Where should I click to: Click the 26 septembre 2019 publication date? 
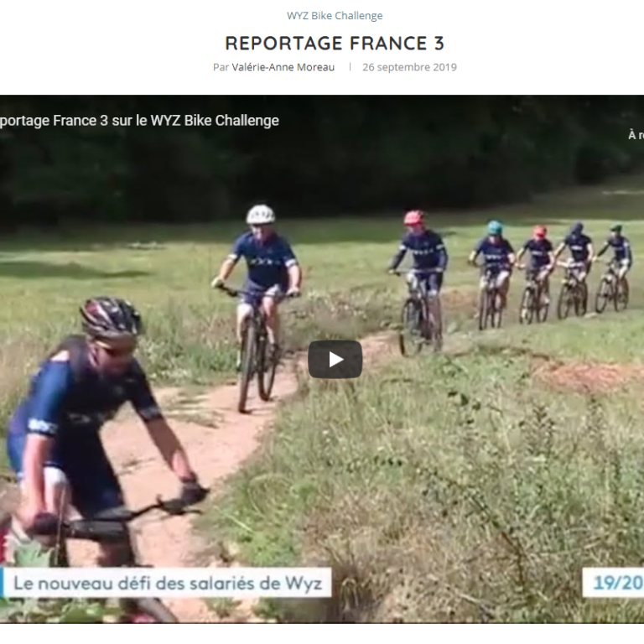point(409,67)
